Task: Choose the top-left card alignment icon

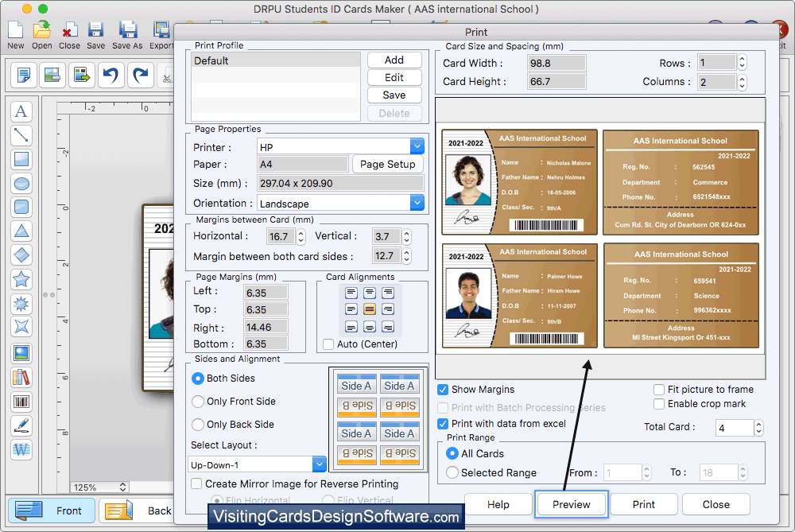Action: pos(351,293)
